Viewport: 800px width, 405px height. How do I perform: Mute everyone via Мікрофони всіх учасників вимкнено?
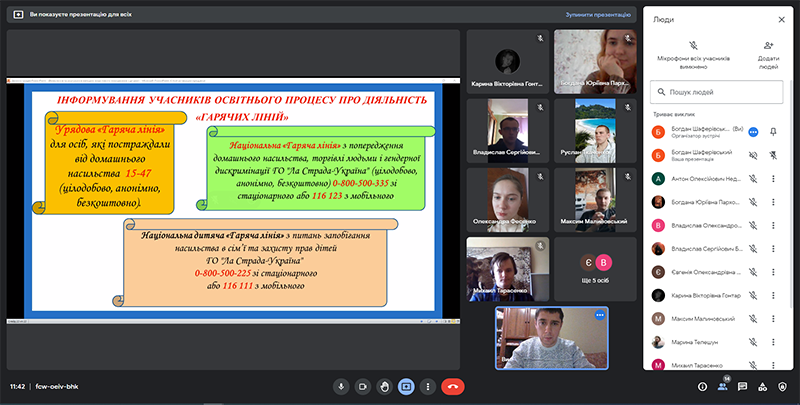693,55
